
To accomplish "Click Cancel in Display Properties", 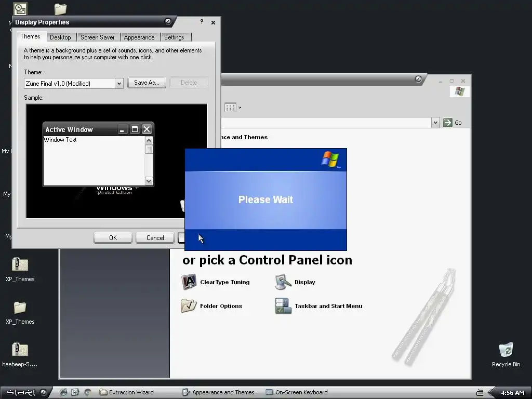I will pyautogui.click(x=155, y=238).
